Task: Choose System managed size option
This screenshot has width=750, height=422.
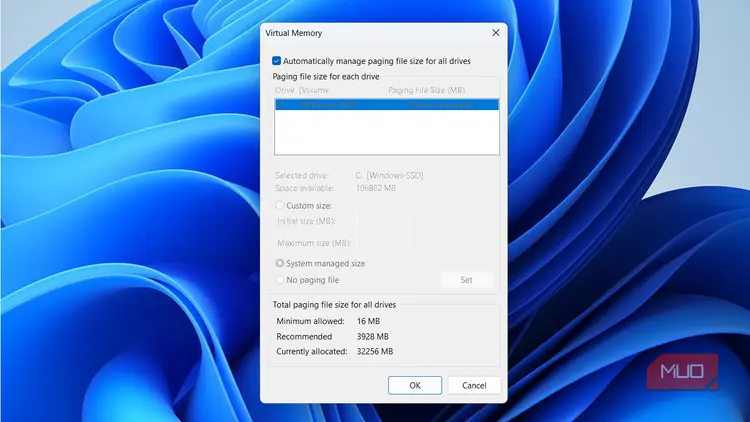Action: click(x=280, y=263)
